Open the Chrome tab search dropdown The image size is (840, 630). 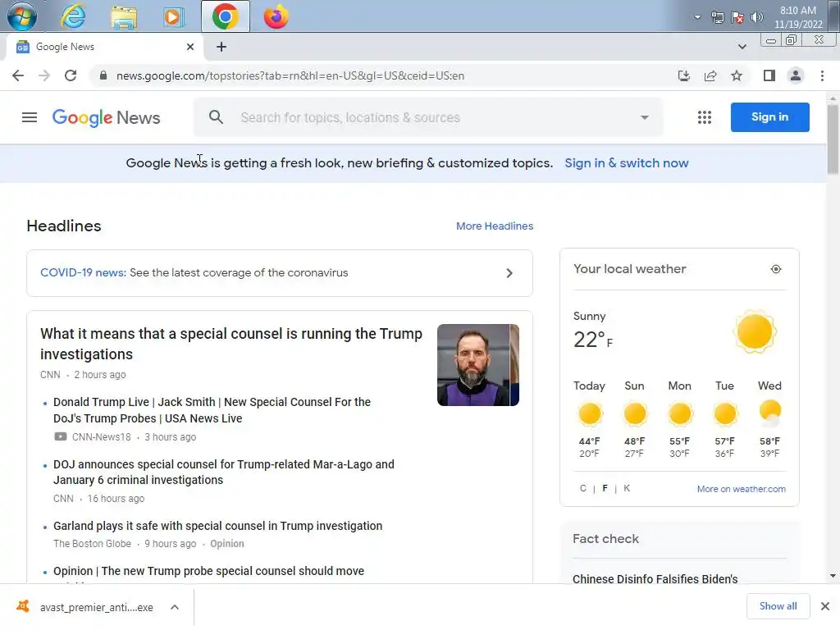[742, 47]
